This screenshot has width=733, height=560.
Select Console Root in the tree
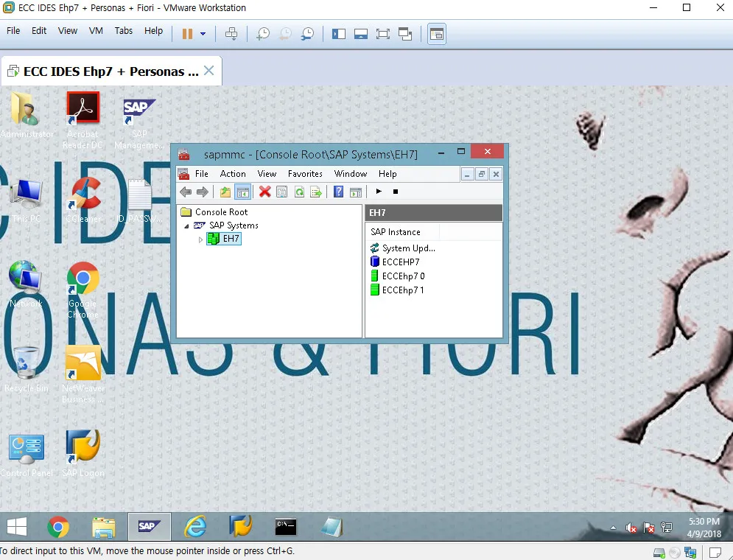point(221,212)
